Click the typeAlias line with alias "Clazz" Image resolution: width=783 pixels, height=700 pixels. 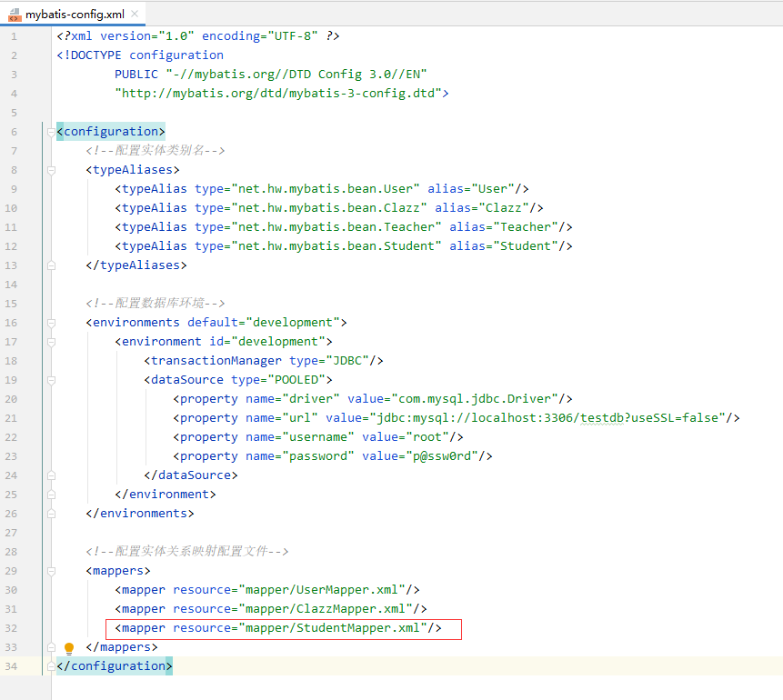pos(329,207)
